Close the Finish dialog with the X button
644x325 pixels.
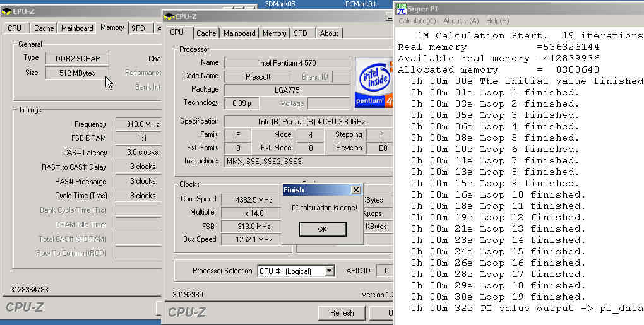(356, 189)
